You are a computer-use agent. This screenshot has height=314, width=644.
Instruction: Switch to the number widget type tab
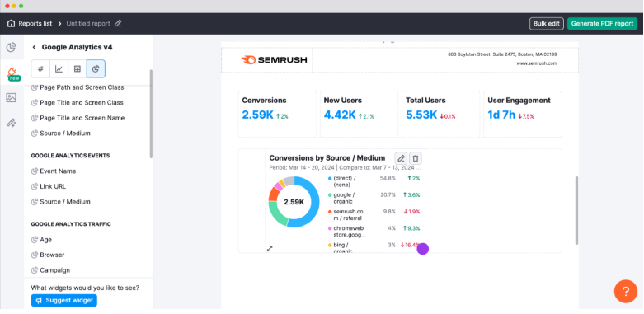pyautogui.click(x=40, y=68)
